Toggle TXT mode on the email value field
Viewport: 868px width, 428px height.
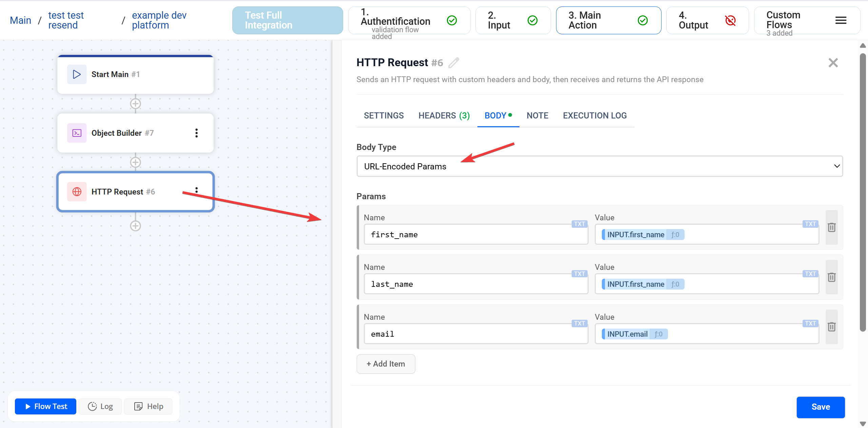pyautogui.click(x=810, y=323)
